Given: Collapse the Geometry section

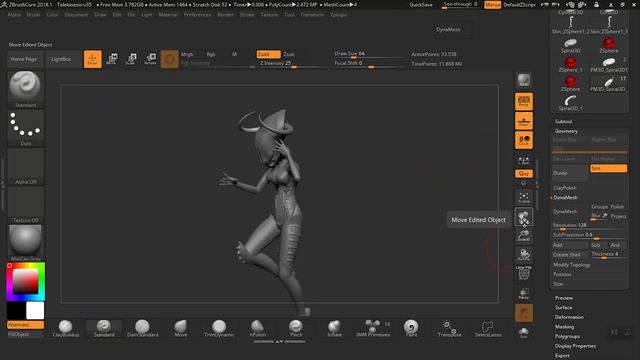Looking at the screenshot, I should click(566, 131).
